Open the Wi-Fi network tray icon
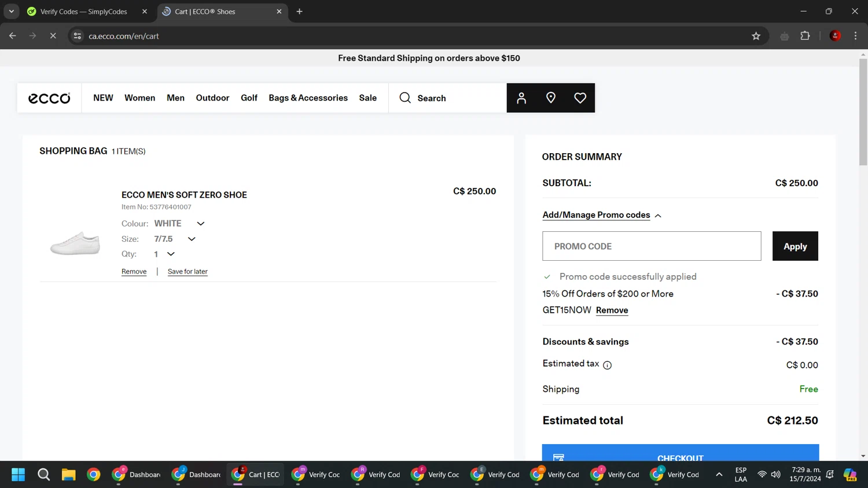The image size is (868, 488). click(x=762, y=475)
